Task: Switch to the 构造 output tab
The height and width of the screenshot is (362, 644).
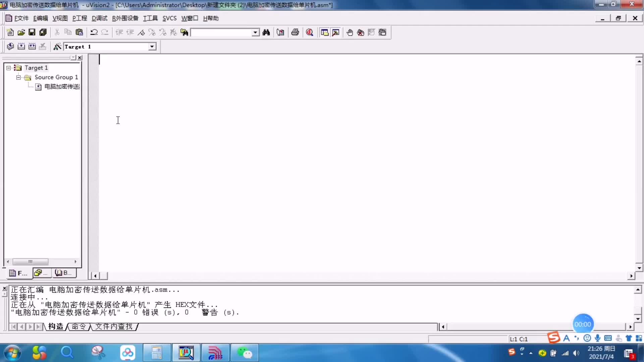Action: tap(56, 326)
